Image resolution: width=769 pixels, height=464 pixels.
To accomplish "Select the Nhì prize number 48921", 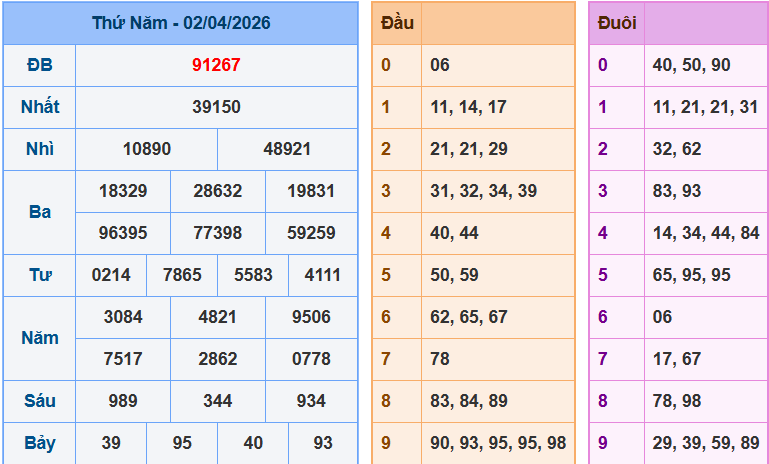I will (x=287, y=149).
